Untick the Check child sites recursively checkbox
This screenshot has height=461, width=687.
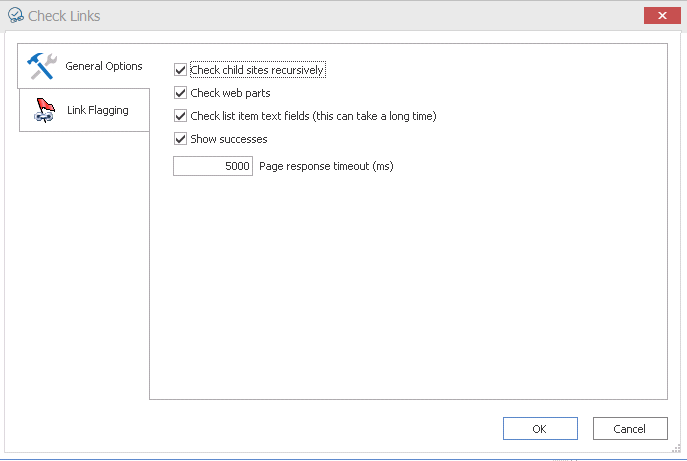181,70
